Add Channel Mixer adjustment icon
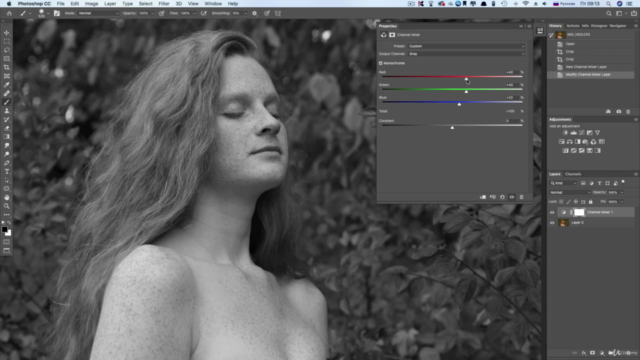This screenshot has width=640, height=360. tap(593, 142)
